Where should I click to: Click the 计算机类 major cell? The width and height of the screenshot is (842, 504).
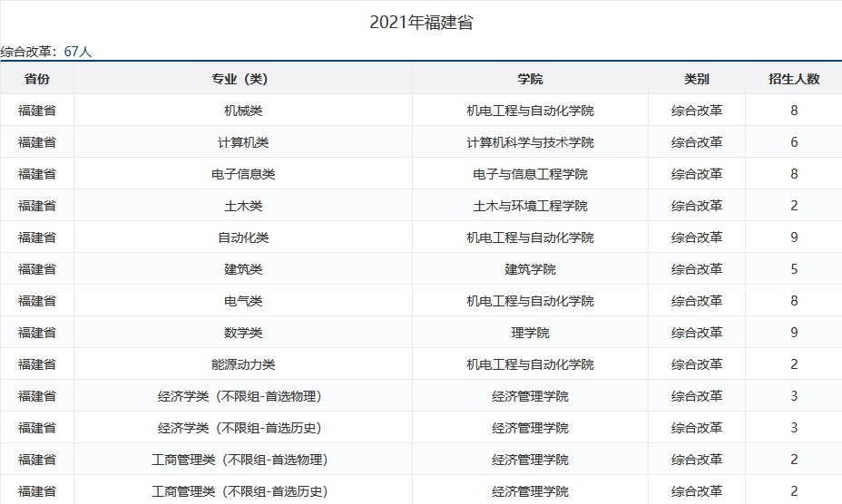pyautogui.click(x=243, y=142)
